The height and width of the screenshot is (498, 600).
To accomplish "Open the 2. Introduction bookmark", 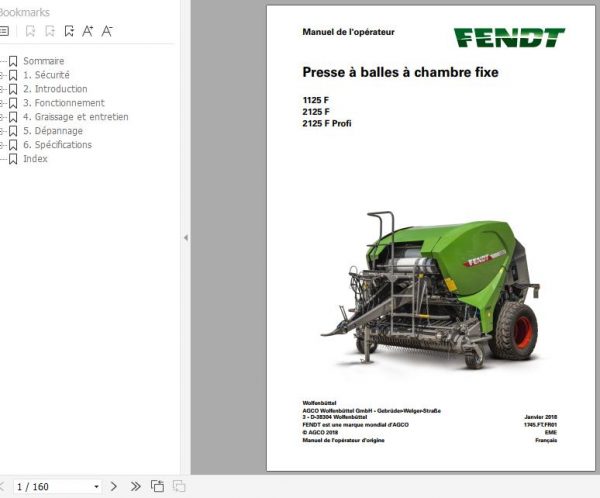I will pos(55,89).
